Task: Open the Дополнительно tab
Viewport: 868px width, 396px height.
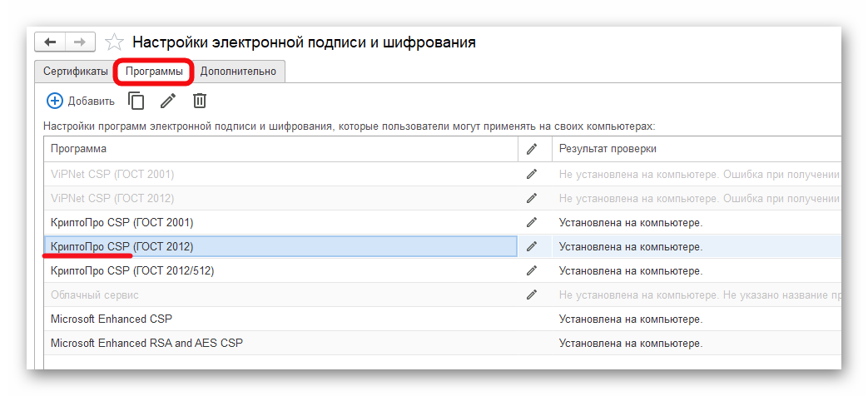Action: (x=239, y=72)
